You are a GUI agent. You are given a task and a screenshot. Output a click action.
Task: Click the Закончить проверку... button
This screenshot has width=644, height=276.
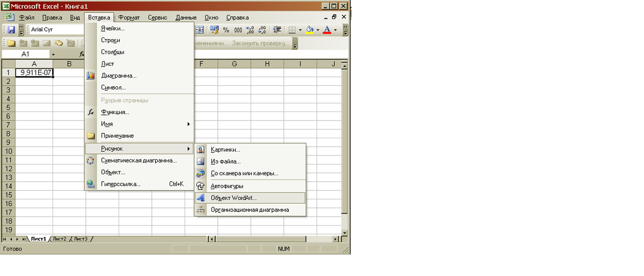click(260, 43)
